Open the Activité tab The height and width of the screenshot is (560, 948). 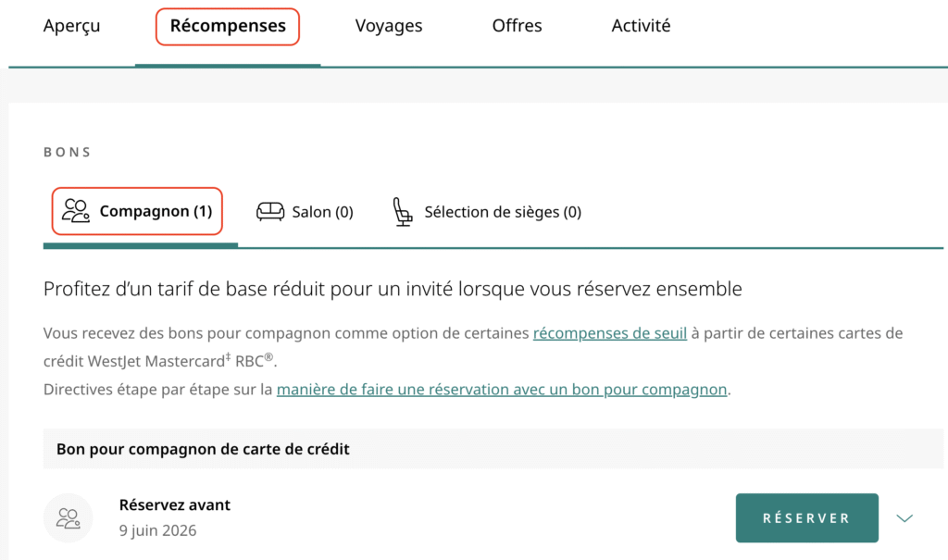pyautogui.click(x=641, y=26)
